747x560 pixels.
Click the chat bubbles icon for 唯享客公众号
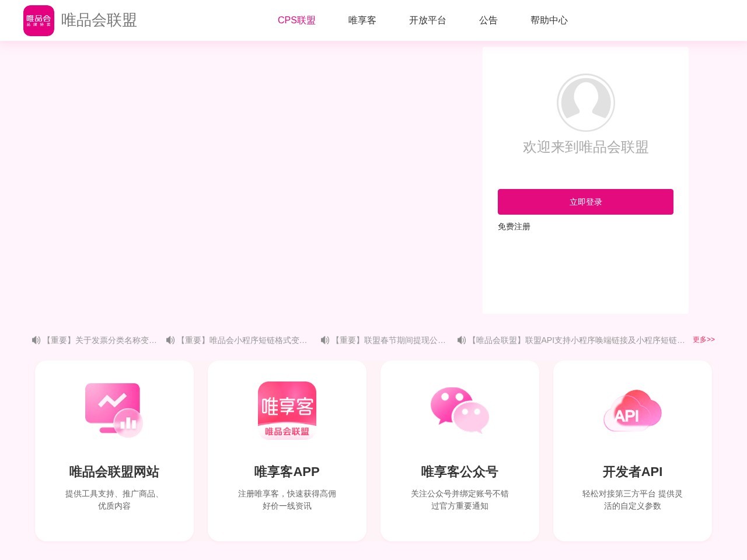pyautogui.click(x=460, y=410)
